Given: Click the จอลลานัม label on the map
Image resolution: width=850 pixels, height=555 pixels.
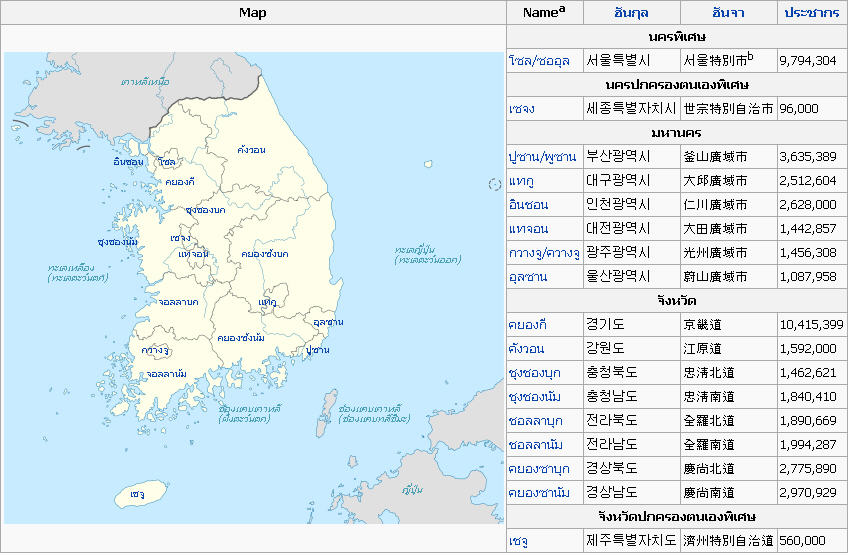Looking at the screenshot, I should pos(166,375).
